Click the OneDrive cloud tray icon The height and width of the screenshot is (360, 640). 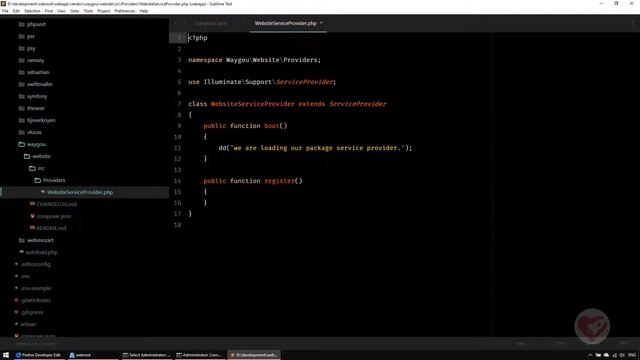pyautogui.click(x=606, y=355)
